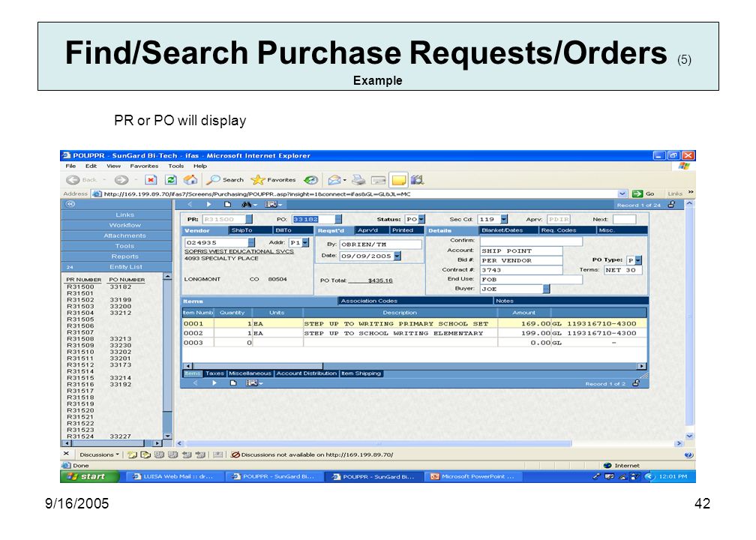This screenshot has height=540, width=756.
Task: Click the Windows Start button
Action: pos(90,476)
